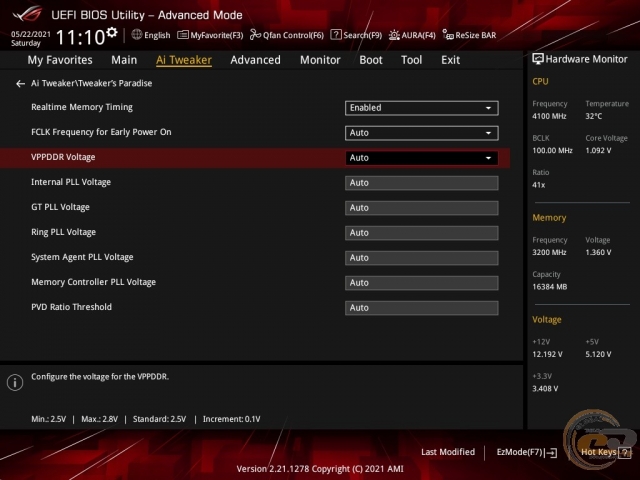This screenshot has width=640, height=480.
Task: Open the VPPDDR Voltage dropdown
Action: (422, 158)
